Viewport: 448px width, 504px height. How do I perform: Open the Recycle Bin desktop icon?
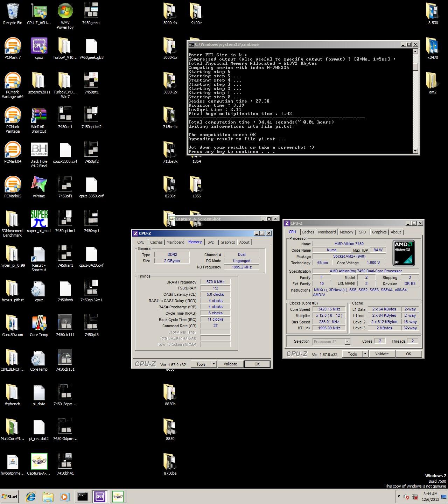point(13,14)
